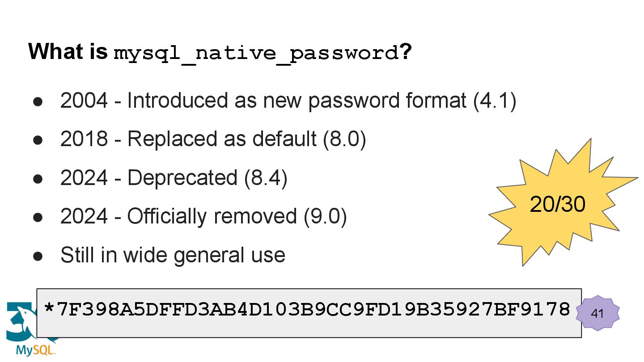Click the (8.0) version text
Screen dimensions: 644x362
pyautogui.click(x=345, y=139)
